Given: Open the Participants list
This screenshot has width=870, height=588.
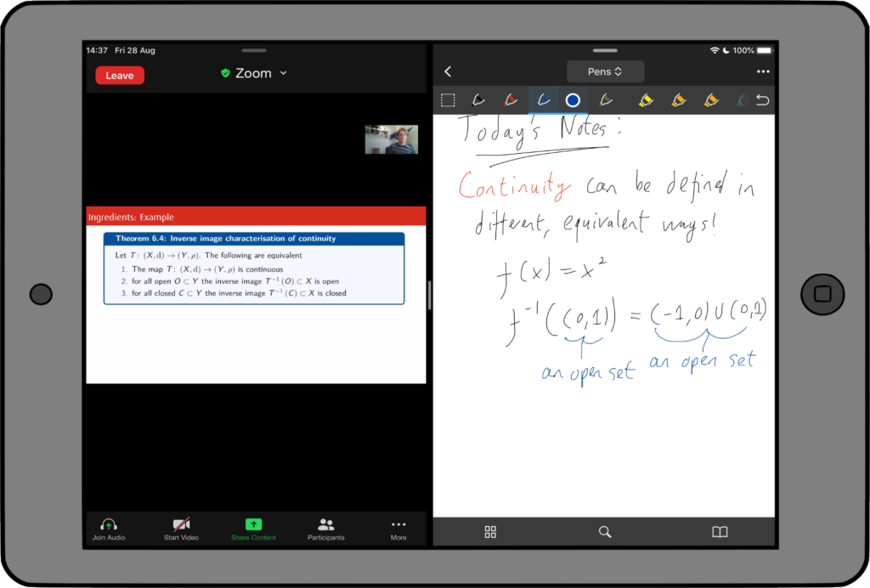Looking at the screenshot, I should (325, 529).
